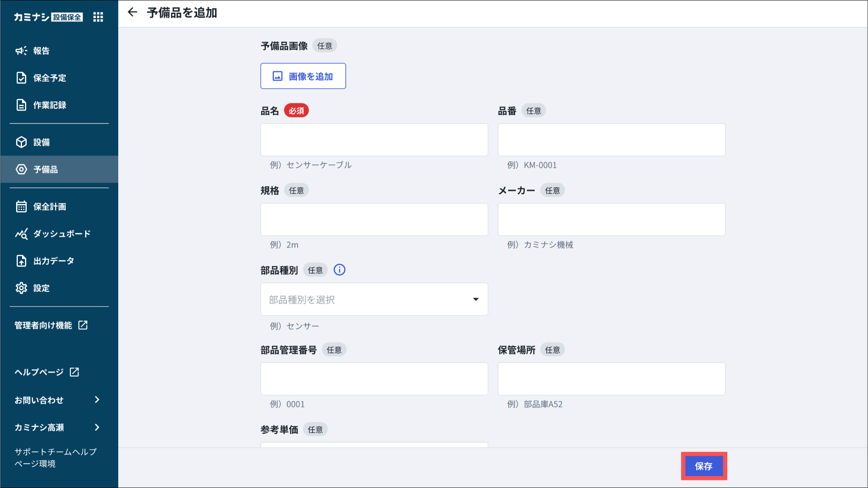The image size is (868, 488).
Task: Go to 保全予定 in the sidebar
Action: (50, 78)
